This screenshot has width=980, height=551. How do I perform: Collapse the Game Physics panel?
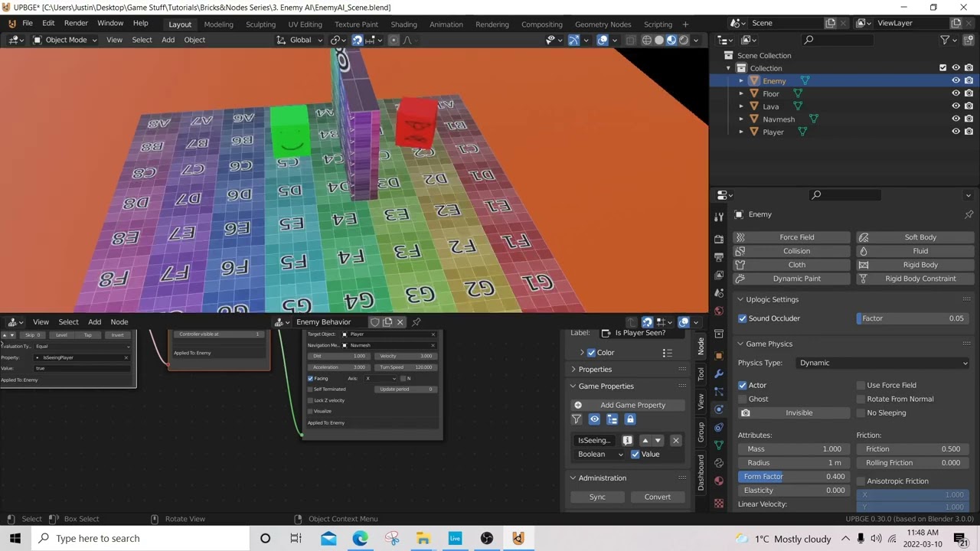tap(769, 344)
